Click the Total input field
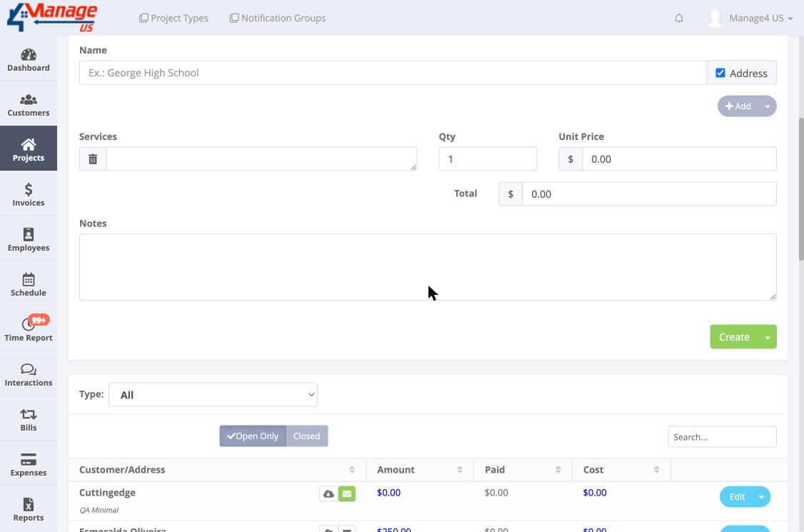Image resolution: width=804 pixels, height=532 pixels. tap(649, 194)
